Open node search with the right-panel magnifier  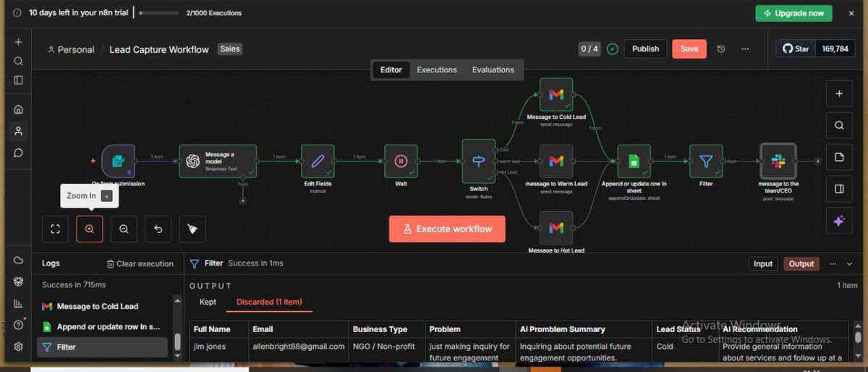point(839,125)
